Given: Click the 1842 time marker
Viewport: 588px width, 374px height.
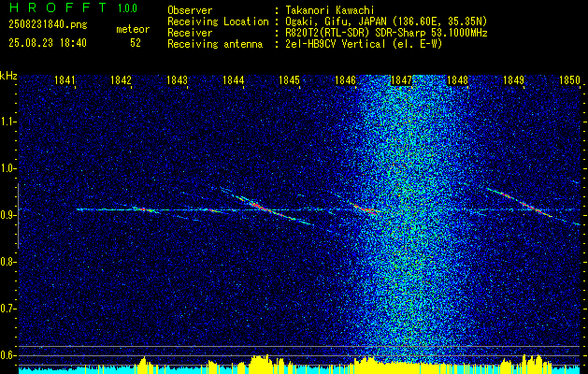Looking at the screenshot, I should [122, 80].
